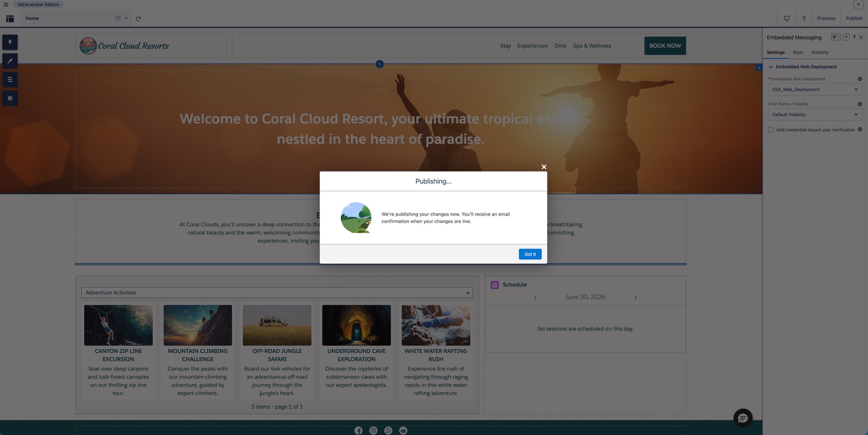Show info for Embedded Web Deployment field
Viewport: 868px width, 435px height.
[x=859, y=79]
